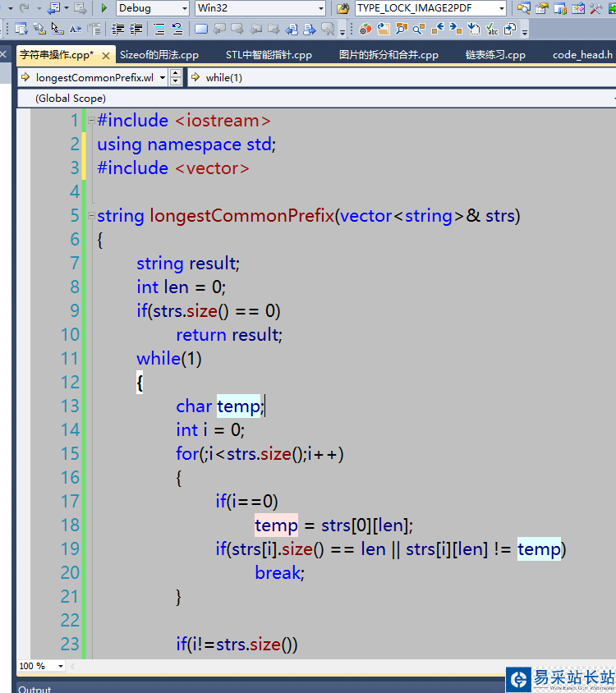Screen dimensions: 616x693
Task: Click 'break;' on line 20
Action: (x=280, y=573)
